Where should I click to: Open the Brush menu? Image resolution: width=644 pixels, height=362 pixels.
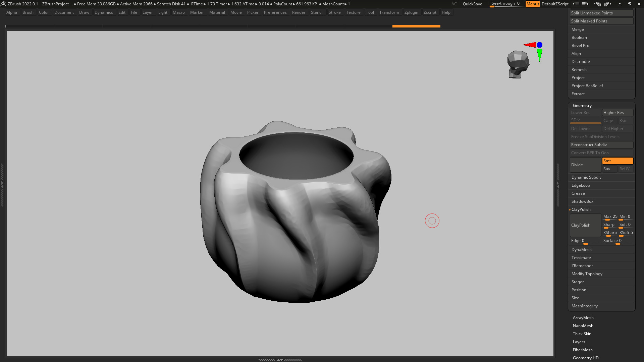(28, 12)
